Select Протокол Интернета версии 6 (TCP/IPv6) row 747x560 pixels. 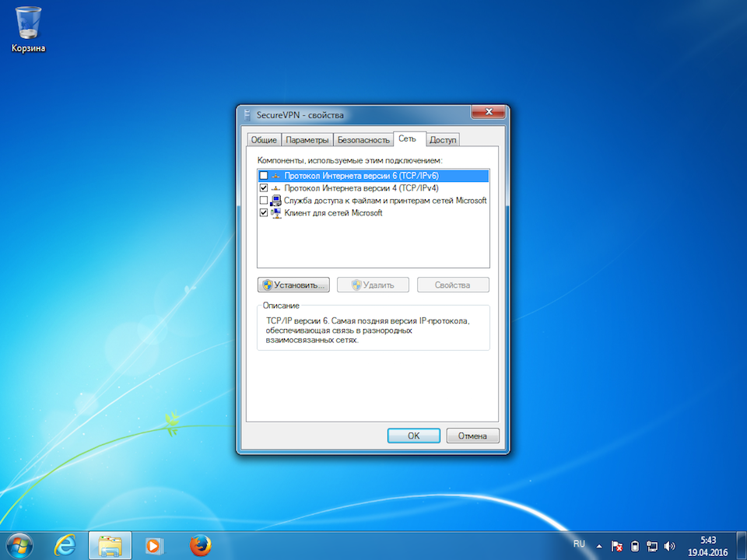click(x=373, y=176)
